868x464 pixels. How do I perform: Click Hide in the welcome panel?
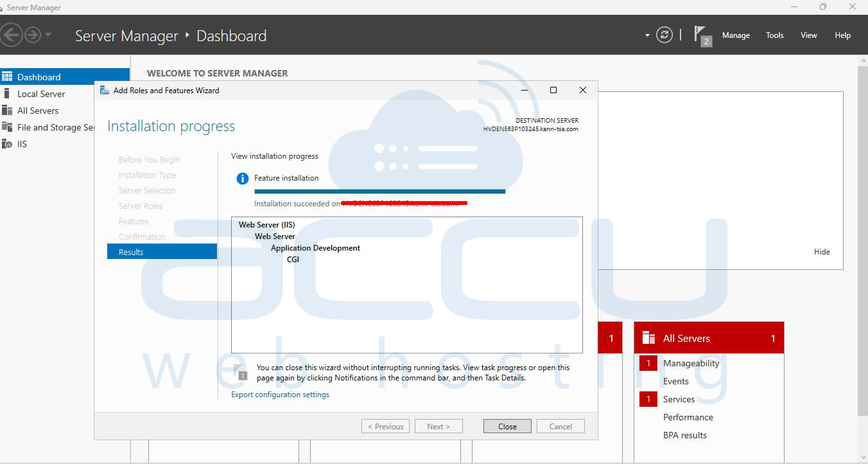click(822, 252)
